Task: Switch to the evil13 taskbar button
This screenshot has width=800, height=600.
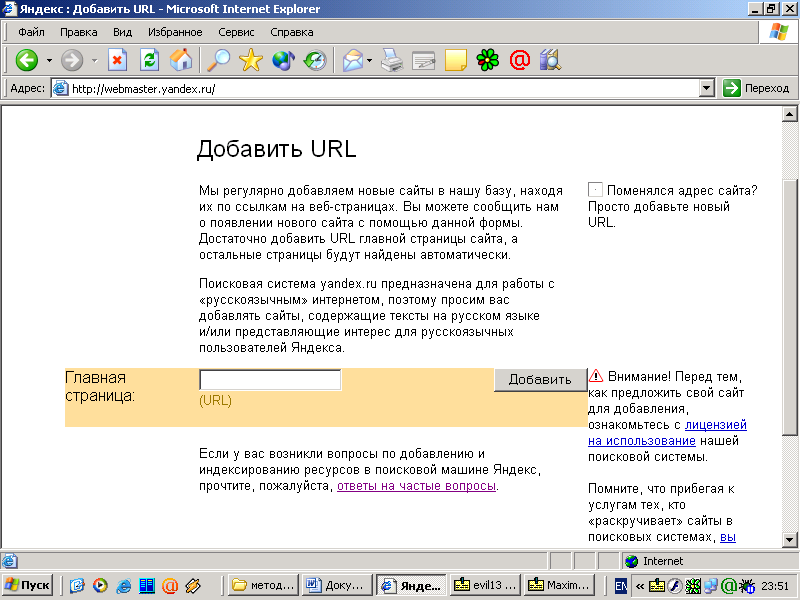Action: 485,585
